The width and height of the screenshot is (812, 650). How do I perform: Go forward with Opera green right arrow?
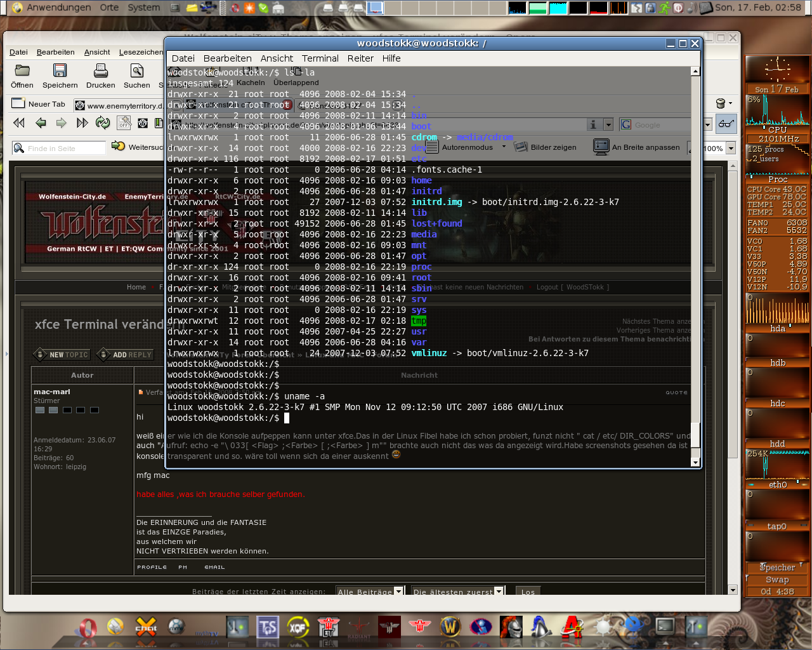tap(62, 123)
